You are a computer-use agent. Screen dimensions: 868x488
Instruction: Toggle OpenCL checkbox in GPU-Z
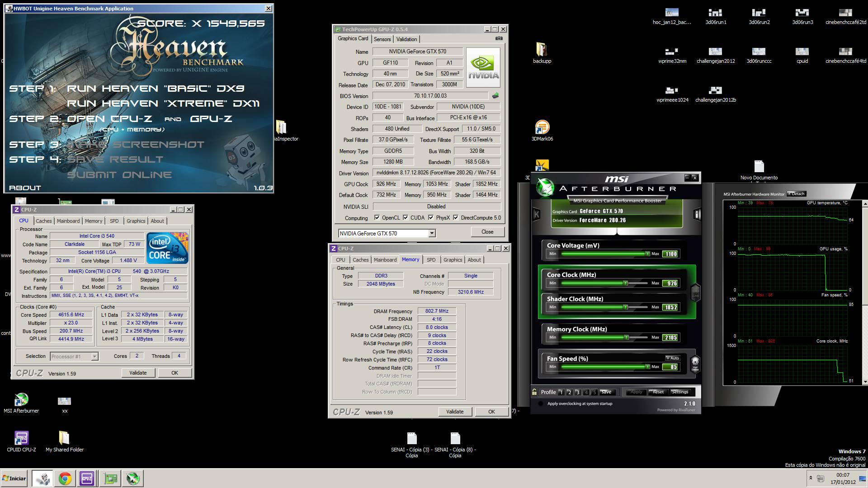coord(377,217)
